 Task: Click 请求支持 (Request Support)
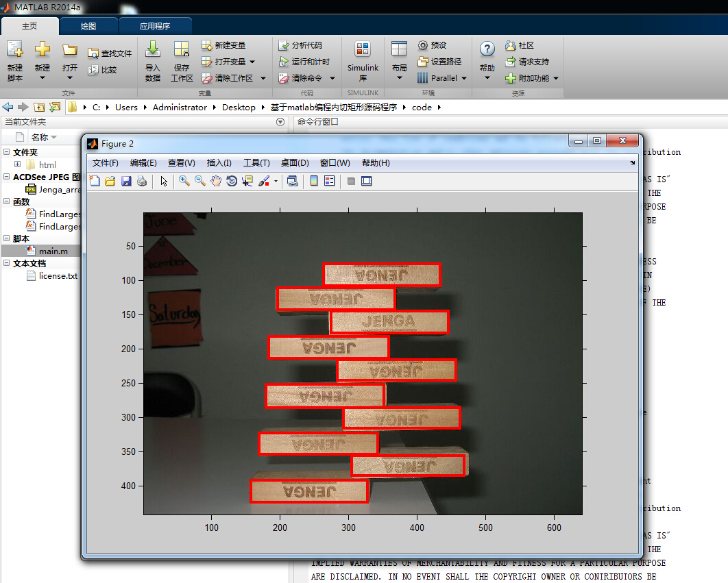[527, 62]
